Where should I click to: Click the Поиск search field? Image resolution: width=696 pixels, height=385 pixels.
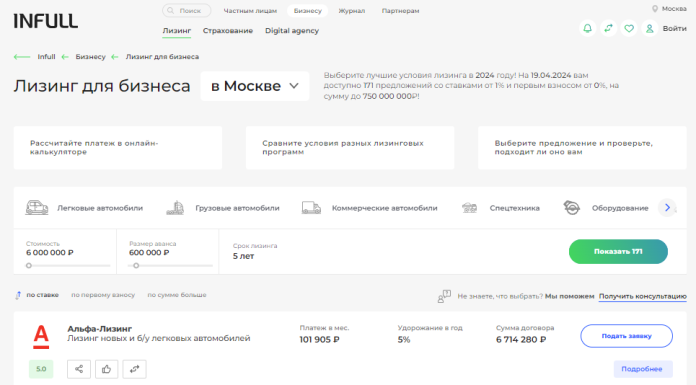coord(186,11)
